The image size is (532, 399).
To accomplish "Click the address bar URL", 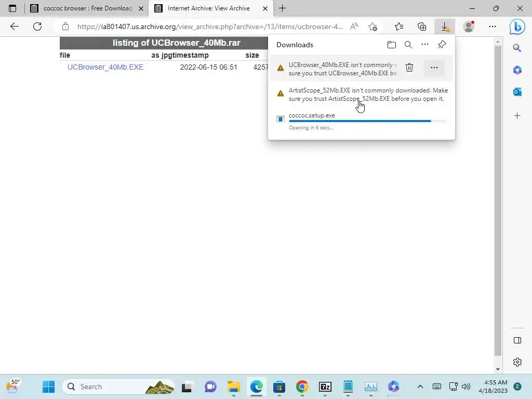I will click(x=210, y=26).
